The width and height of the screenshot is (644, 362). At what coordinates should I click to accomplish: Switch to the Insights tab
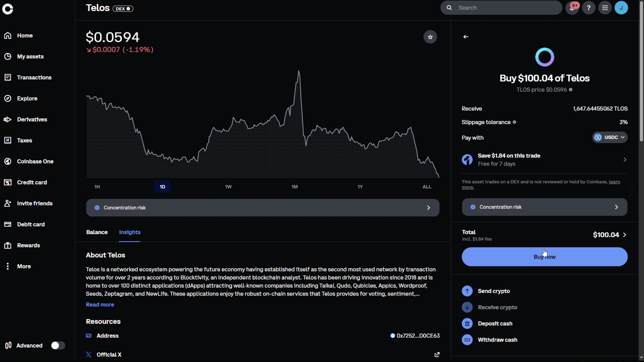point(130,232)
